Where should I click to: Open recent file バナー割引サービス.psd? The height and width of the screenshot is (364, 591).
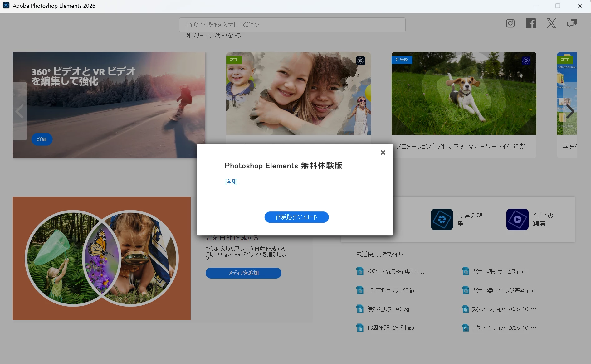pyautogui.click(x=499, y=271)
